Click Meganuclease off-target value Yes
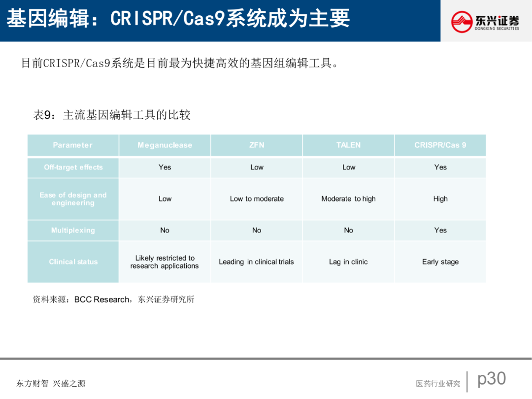The height and width of the screenshot is (399, 532). coord(165,167)
